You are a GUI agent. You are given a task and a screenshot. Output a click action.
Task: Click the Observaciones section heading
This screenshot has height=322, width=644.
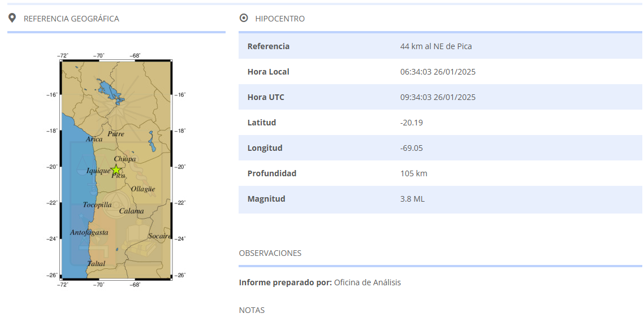(270, 253)
